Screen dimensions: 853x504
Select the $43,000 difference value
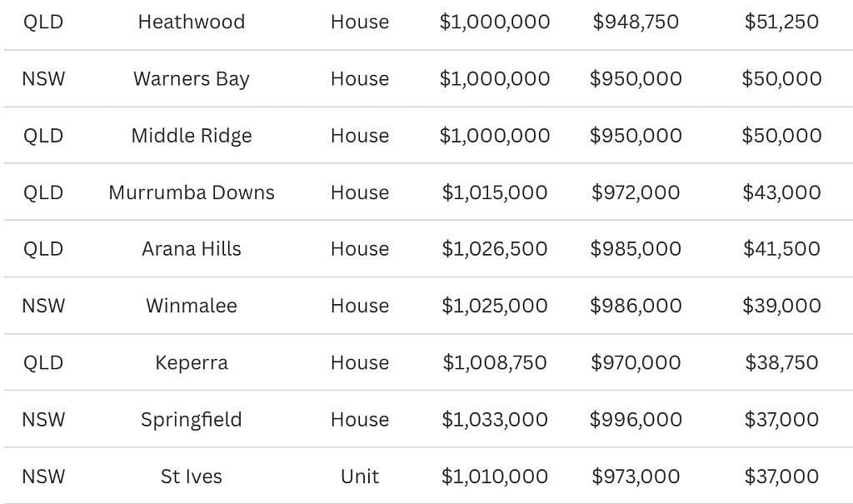click(781, 192)
